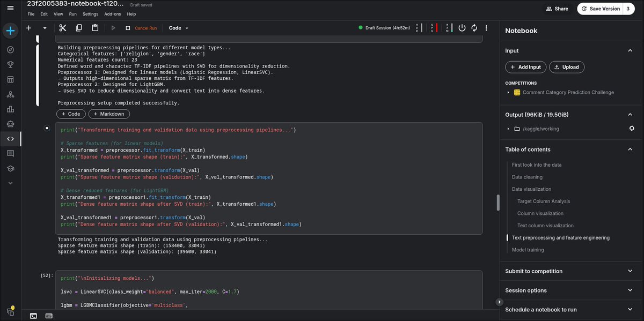Open the File menu
Viewport: 644px width, 321px height.
tap(31, 13)
